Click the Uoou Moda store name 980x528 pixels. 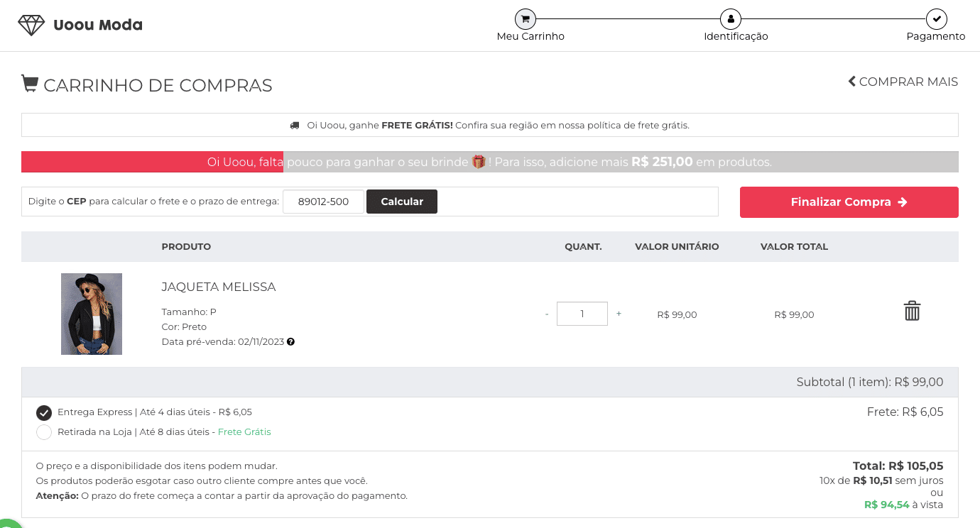click(98, 26)
